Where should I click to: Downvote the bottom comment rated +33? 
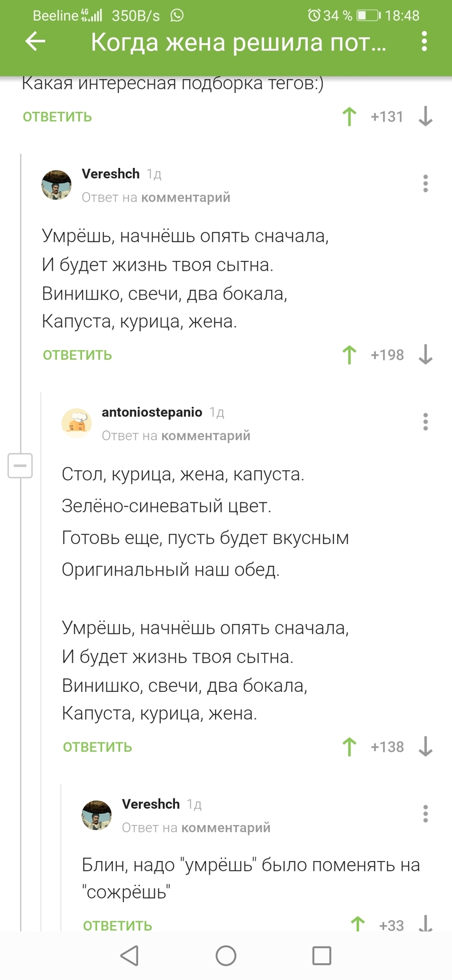pos(424,925)
